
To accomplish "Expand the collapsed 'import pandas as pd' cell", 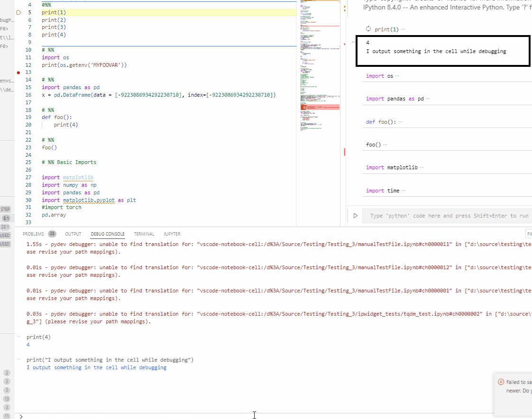I will coord(429,99).
